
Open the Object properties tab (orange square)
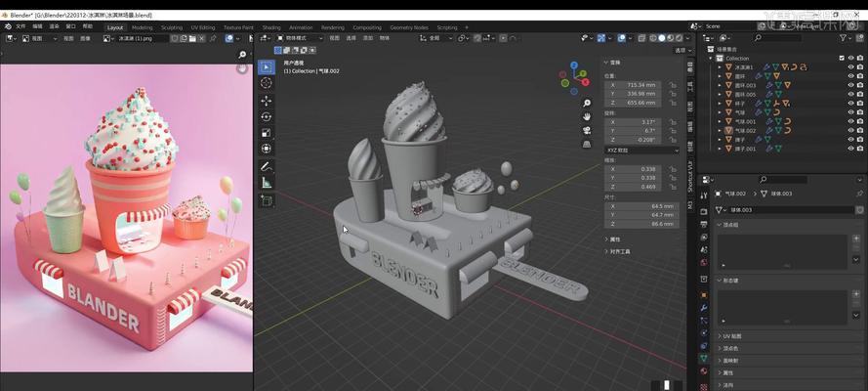click(704, 294)
